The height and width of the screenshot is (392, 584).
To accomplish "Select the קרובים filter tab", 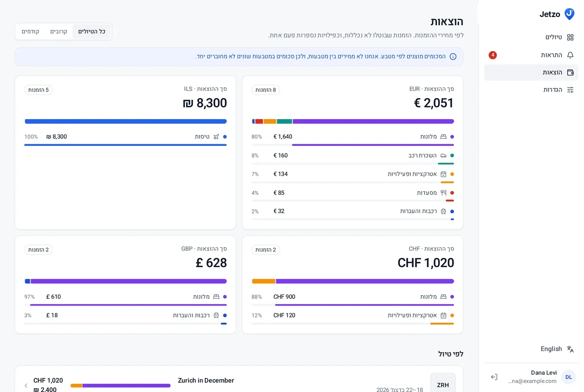I will click(58, 32).
